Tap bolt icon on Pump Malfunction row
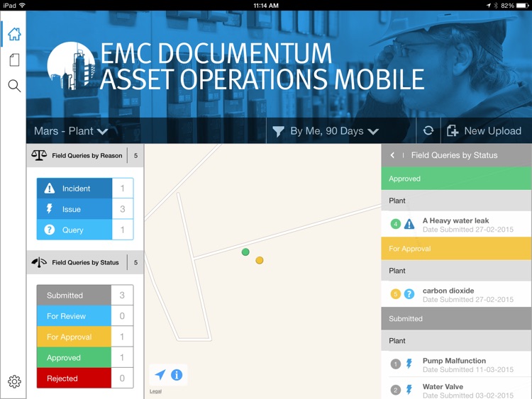The height and width of the screenshot is (399, 532). (409, 364)
